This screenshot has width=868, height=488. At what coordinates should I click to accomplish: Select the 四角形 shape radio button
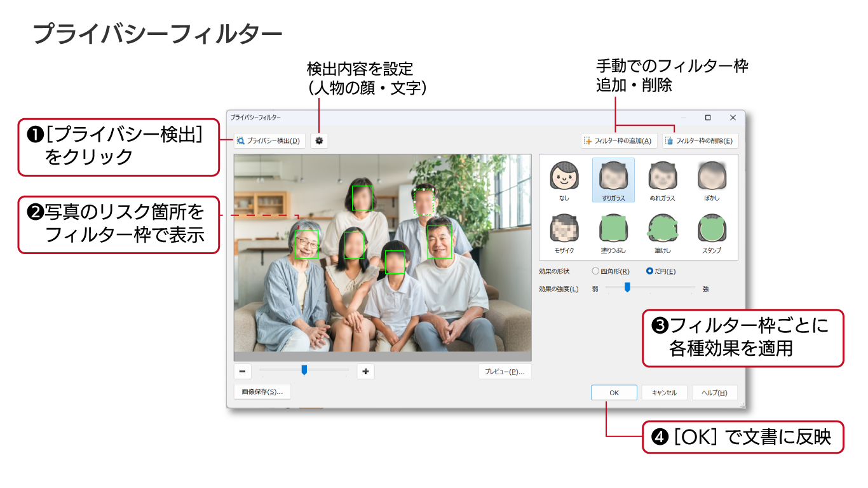click(x=595, y=271)
